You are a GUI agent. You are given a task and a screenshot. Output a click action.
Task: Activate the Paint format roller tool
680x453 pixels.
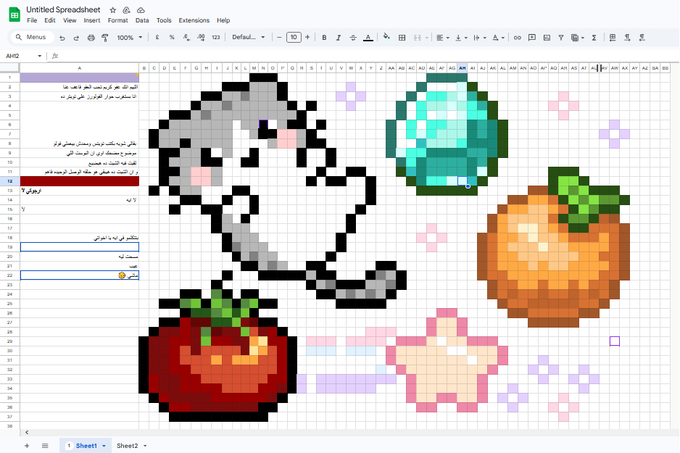point(105,38)
